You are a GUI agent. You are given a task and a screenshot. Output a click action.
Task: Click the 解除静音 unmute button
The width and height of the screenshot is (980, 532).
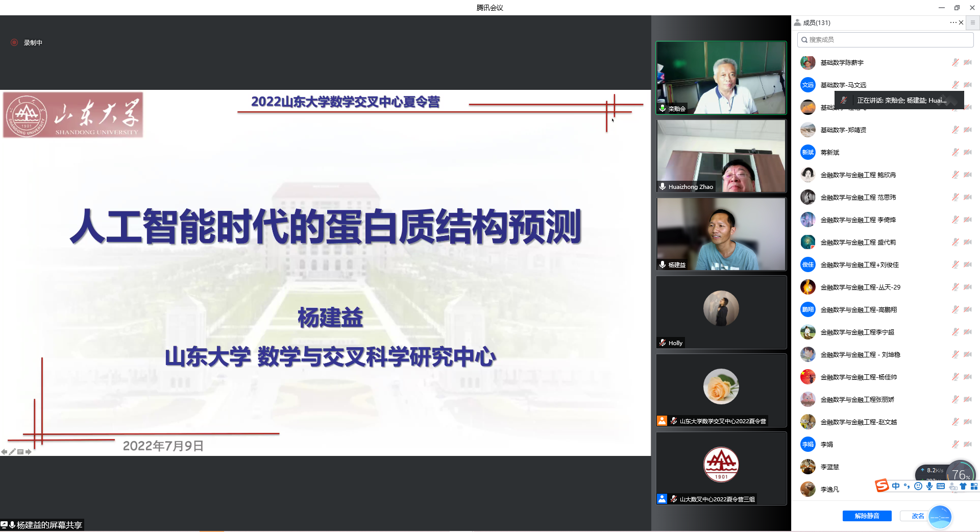pyautogui.click(x=867, y=516)
